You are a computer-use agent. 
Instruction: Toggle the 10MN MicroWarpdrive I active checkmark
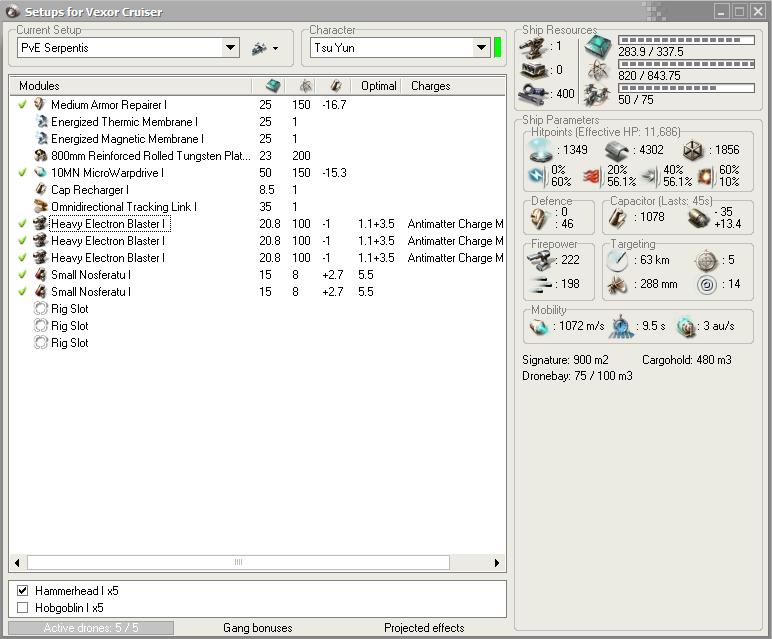point(22,172)
